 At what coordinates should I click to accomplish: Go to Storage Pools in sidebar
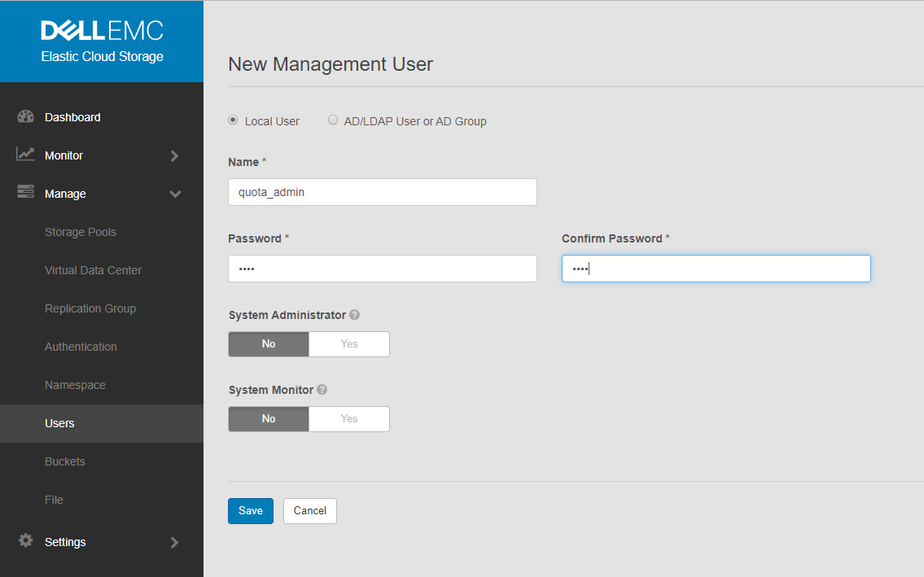pos(81,232)
